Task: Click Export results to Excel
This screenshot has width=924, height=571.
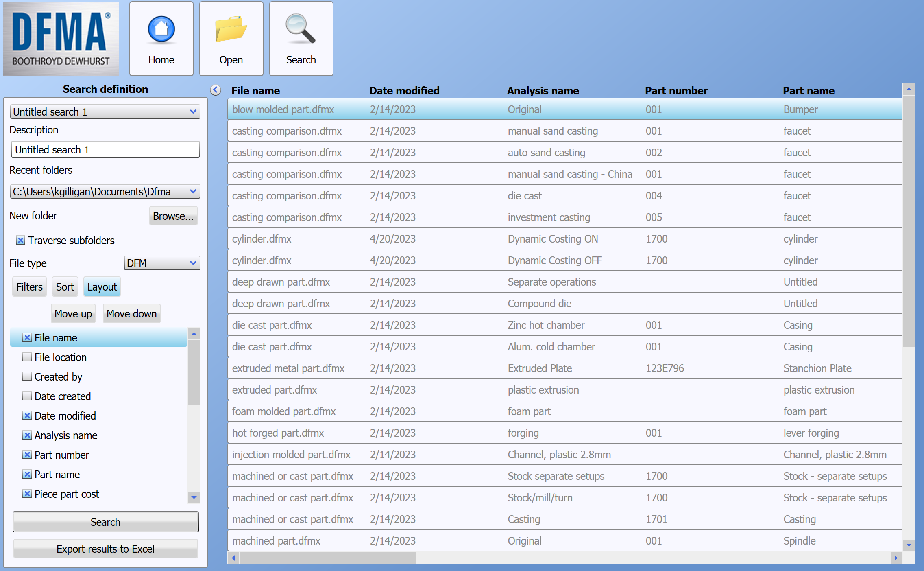Action: pos(105,549)
